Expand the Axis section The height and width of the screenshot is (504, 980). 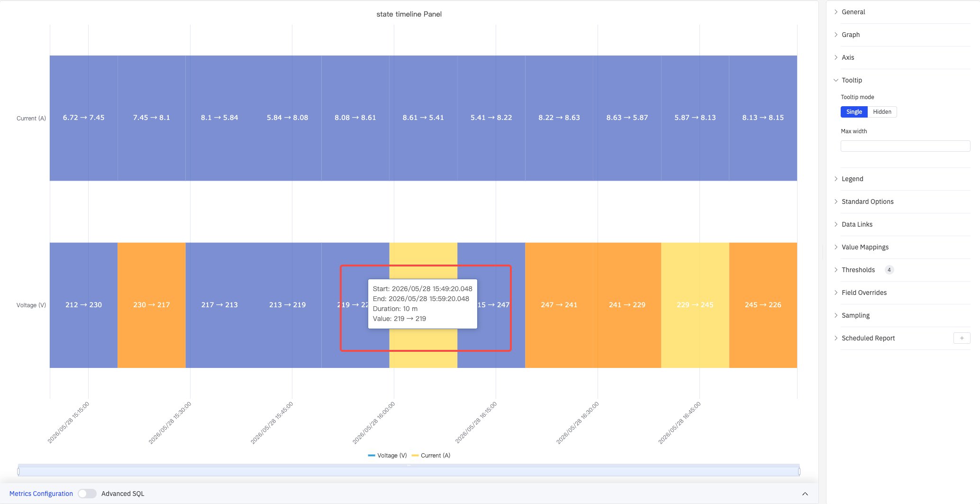click(x=905, y=57)
